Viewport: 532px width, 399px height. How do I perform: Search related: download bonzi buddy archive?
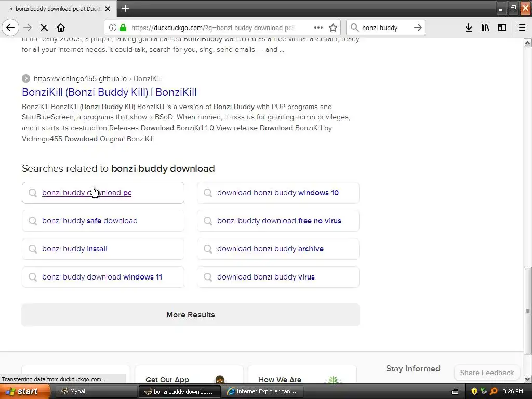tap(278, 249)
